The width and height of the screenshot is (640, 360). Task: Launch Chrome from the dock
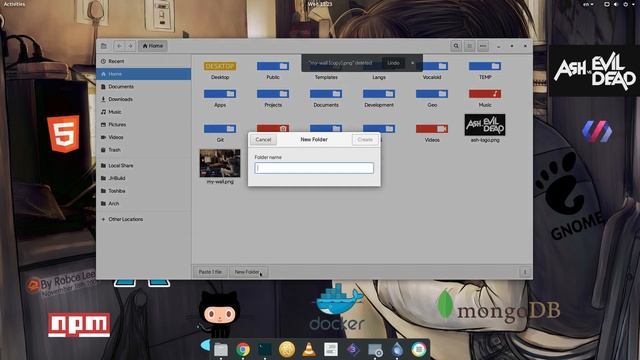tap(243, 349)
